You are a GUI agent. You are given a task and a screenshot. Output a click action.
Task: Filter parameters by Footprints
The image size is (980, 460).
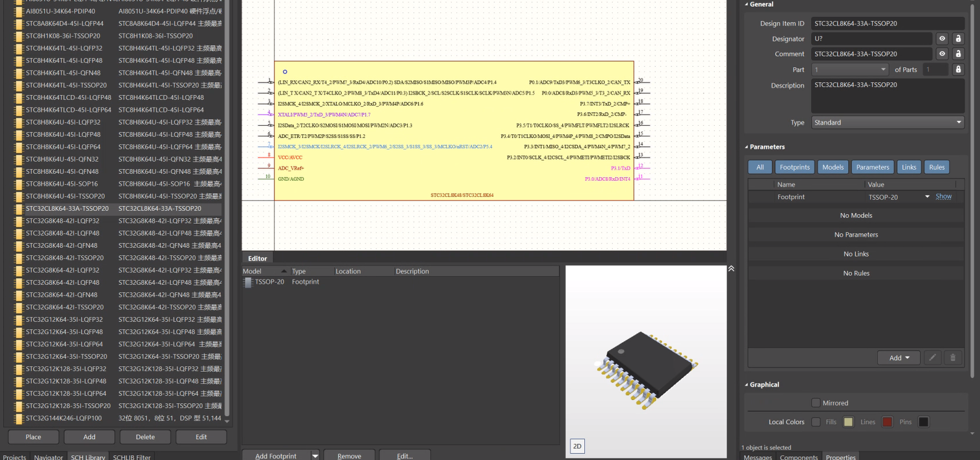(x=794, y=167)
